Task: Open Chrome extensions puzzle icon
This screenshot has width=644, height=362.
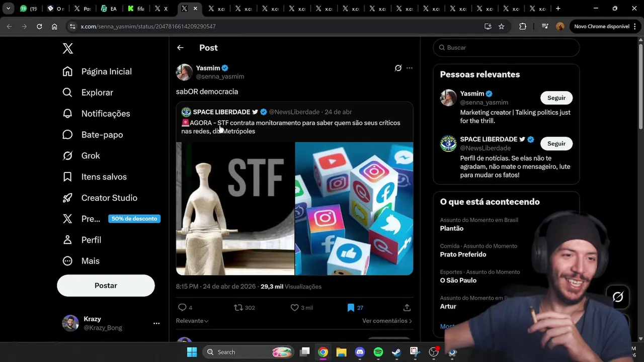Action: [523, 26]
